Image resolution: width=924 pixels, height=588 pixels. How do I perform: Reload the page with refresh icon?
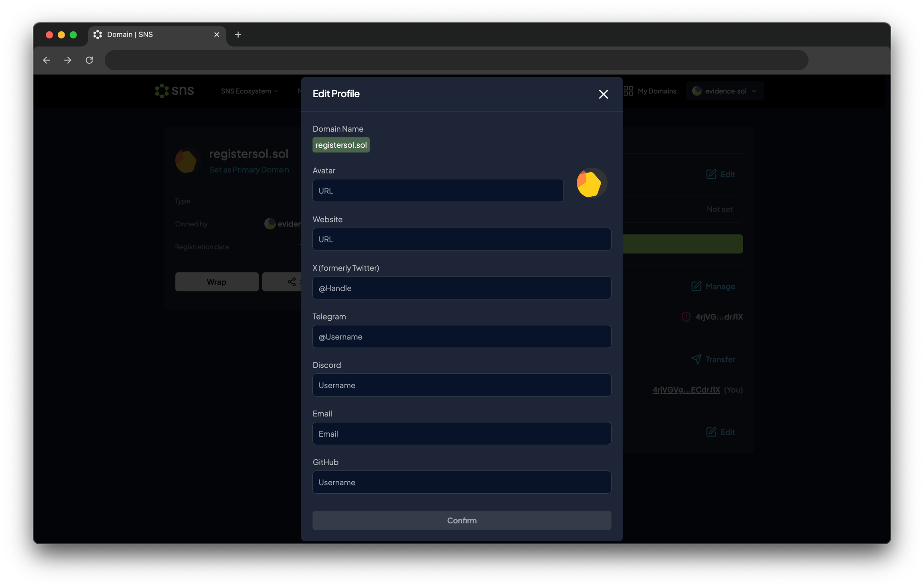point(89,60)
